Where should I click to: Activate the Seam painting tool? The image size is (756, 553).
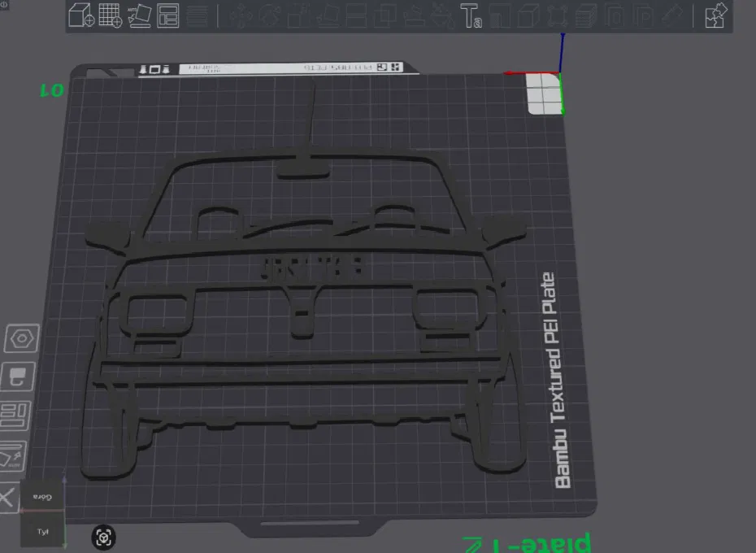tap(441, 15)
